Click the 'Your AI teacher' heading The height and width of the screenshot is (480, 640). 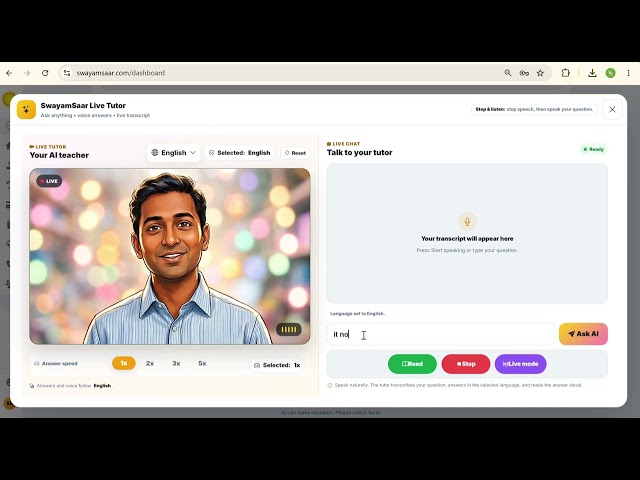tap(59, 156)
